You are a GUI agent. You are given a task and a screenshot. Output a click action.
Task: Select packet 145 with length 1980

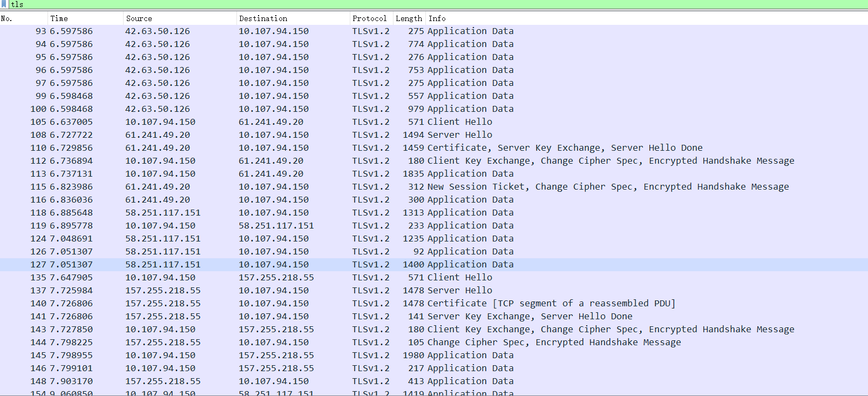tap(434, 355)
